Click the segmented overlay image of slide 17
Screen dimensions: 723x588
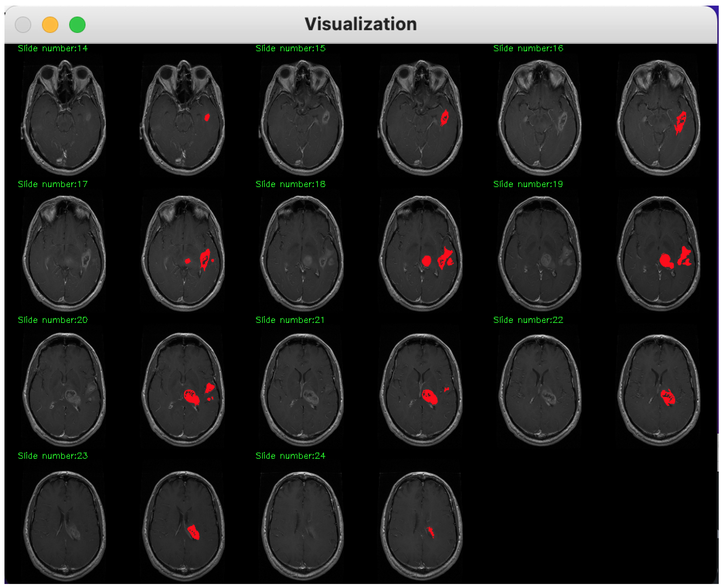tap(183, 253)
